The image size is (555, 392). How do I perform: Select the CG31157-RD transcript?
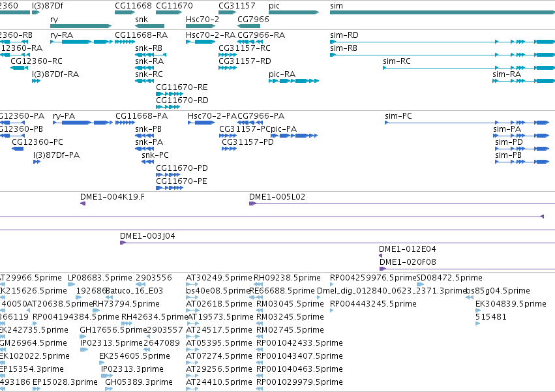[228, 68]
